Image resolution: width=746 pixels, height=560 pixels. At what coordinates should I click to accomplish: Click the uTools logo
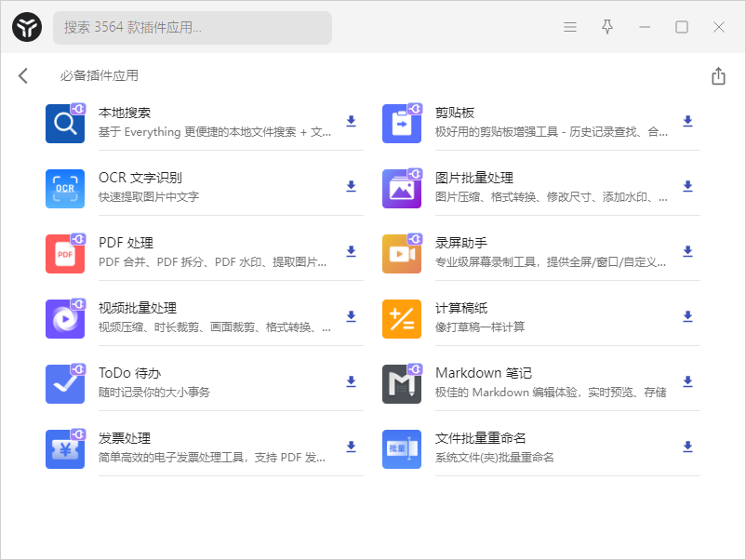26,27
